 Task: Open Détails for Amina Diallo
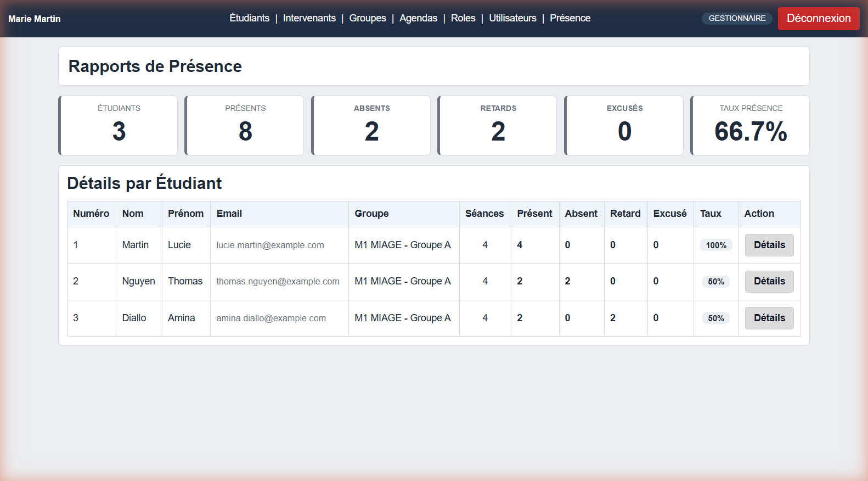pos(769,318)
